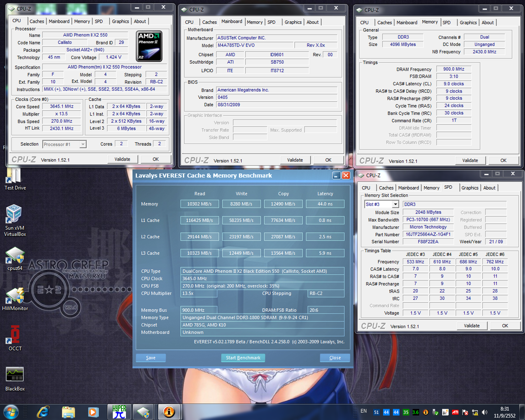The image size is (525, 420).
Task: Click the green tray icon showing 35
Action: pyautogui.click(x=406, y=412)
